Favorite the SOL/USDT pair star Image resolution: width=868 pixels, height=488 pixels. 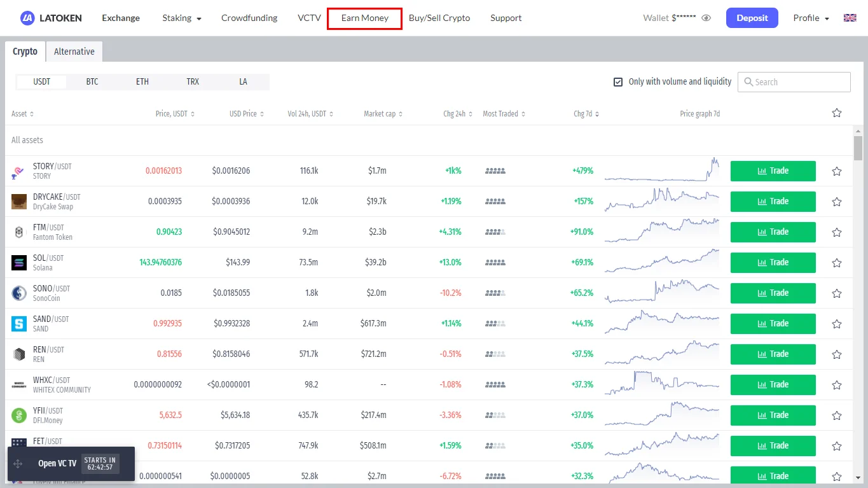pos(837,263)
